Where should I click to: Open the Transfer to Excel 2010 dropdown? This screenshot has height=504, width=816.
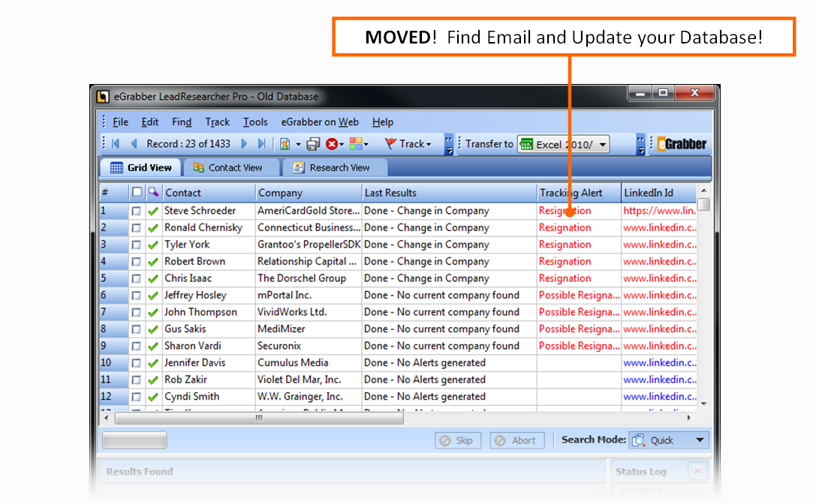pos(603,145)
